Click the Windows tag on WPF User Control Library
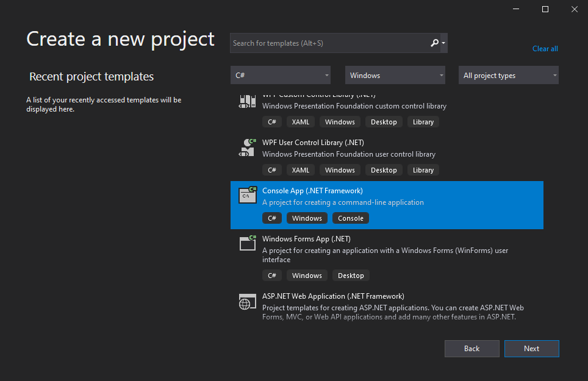The width and height of the screenshot is (588, 381). 340,170
